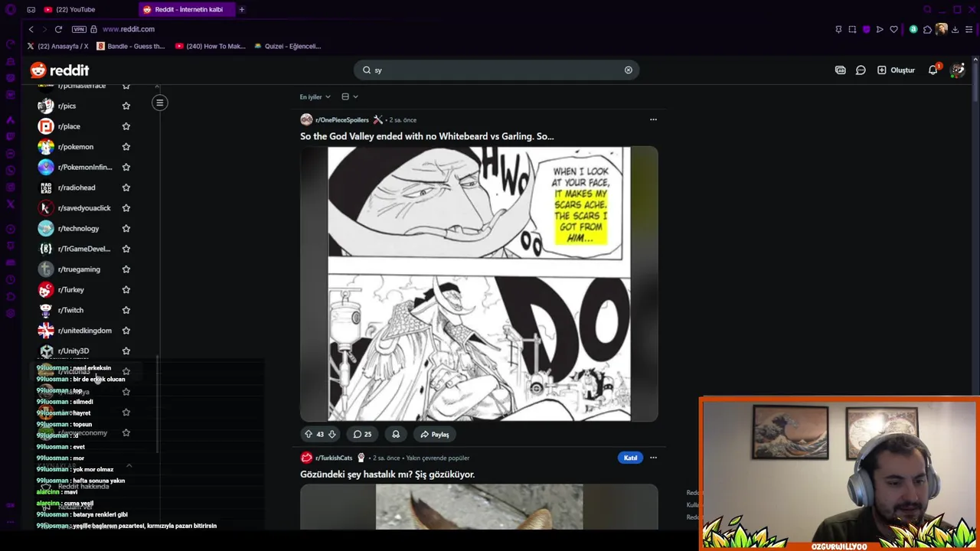The width and height of the screenshot is (980, 551).
Task: Reload the page in browser toolbar
Action: pos(58,29)
